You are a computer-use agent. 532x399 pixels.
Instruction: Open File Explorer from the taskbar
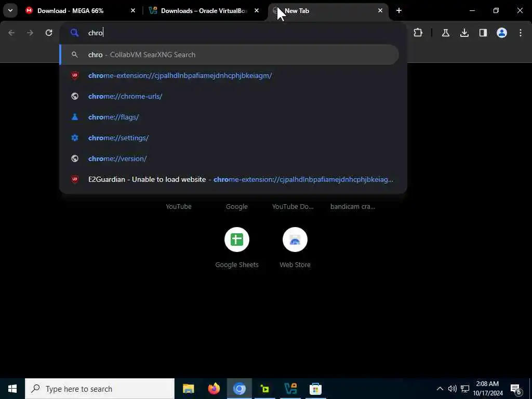[188, 389]
